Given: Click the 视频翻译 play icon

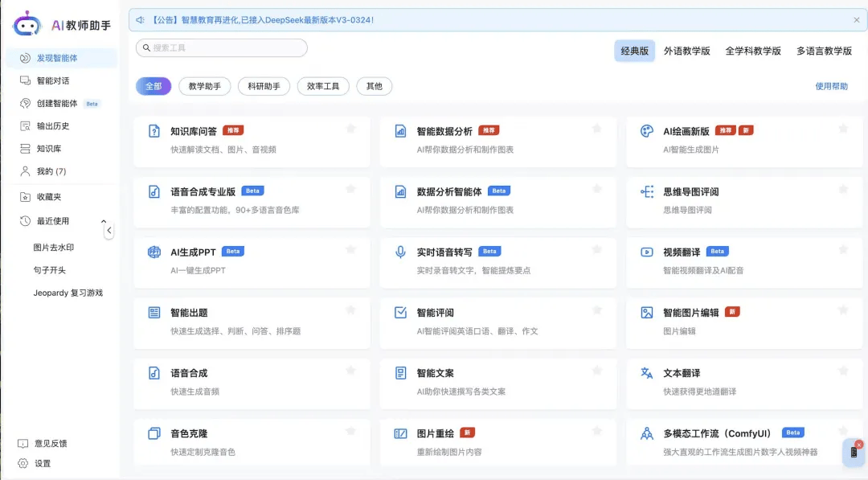Looking at the screenshot, I should coord(647,252).
